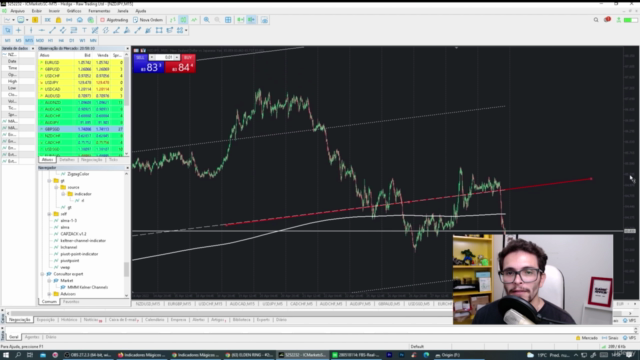Toggle the Algotrading button
Viewport: 640px width, 360px height.
[114, 20]
